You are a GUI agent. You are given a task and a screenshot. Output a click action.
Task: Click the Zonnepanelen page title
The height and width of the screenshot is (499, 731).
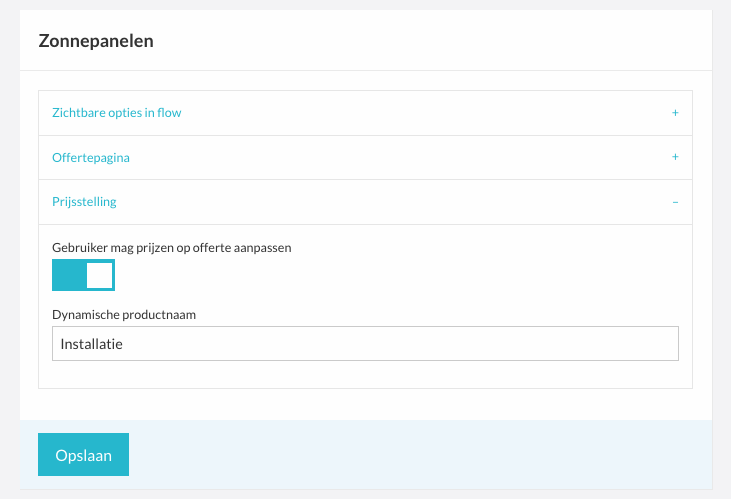[x=96, y=41]
